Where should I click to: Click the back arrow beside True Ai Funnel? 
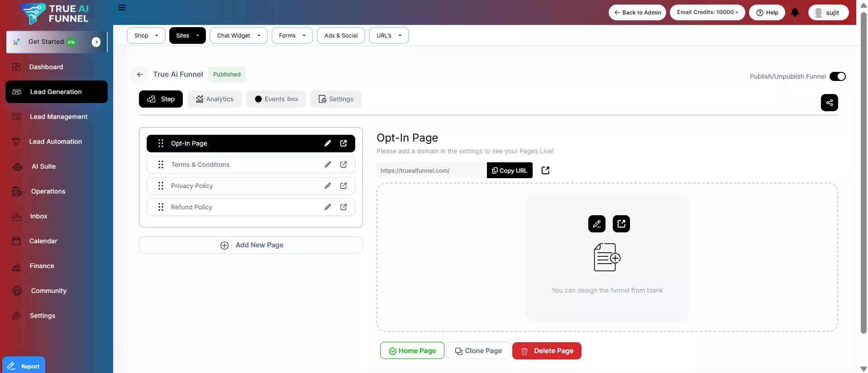pos(140,75)
